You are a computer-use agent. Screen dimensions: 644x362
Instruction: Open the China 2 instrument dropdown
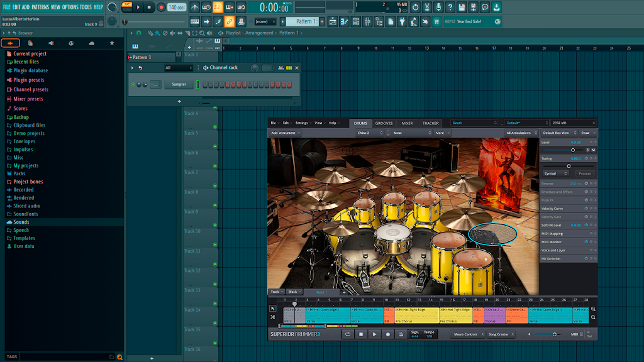370,133
